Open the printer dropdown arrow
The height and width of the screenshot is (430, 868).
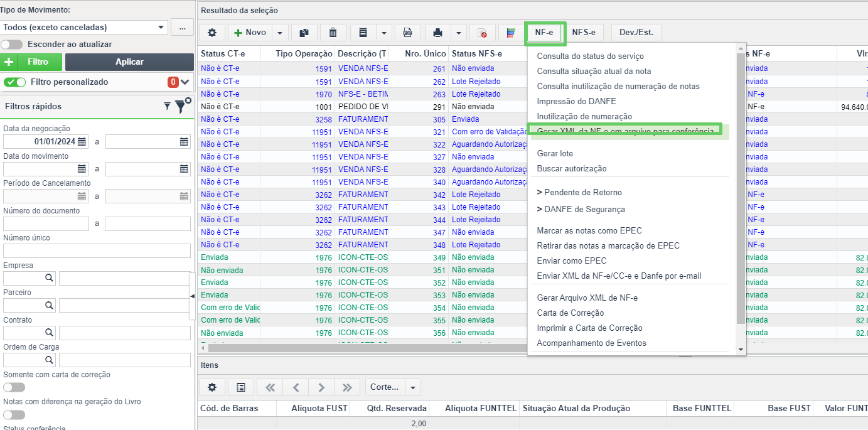[459, 33]
